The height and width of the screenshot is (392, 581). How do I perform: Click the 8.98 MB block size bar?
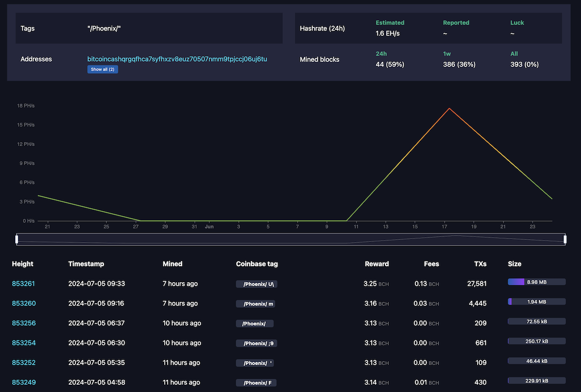click(536, 282)
